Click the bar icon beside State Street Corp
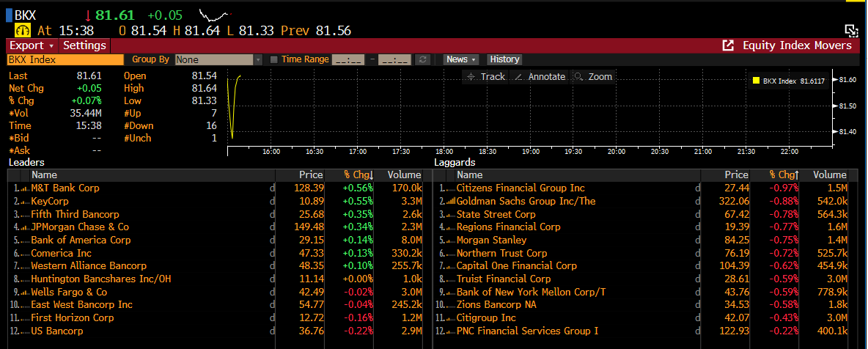 449,214
